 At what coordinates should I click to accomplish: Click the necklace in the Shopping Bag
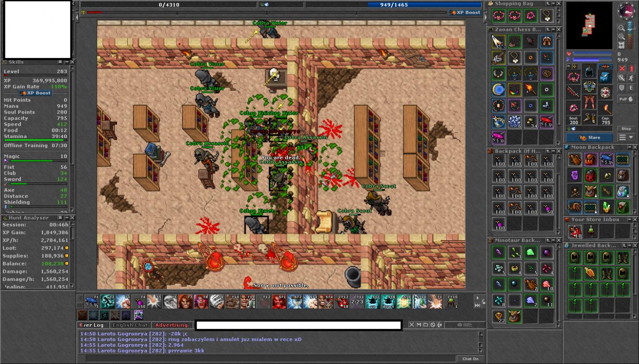pos(546,16)
